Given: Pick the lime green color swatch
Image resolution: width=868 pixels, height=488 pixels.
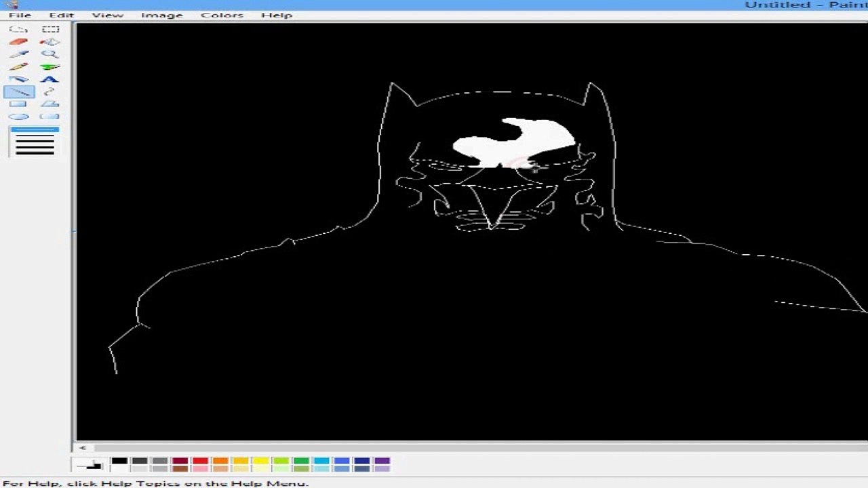Looking at the screenshot, I should click(281, 461).
